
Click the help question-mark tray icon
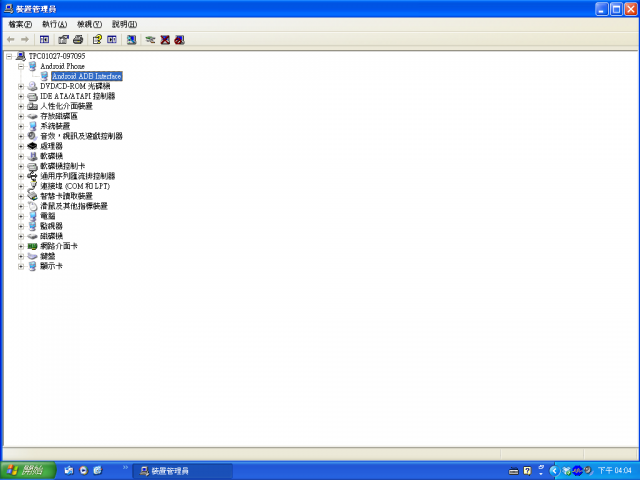[527, 471]
